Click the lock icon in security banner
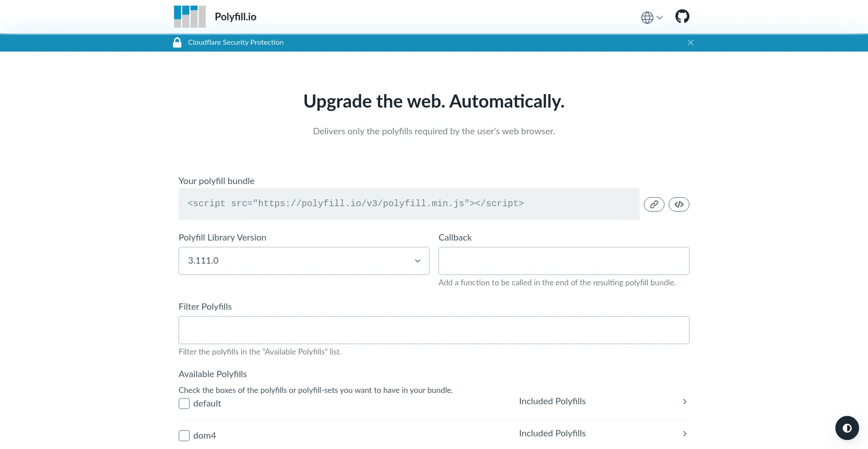 click(x=177, y=43)
